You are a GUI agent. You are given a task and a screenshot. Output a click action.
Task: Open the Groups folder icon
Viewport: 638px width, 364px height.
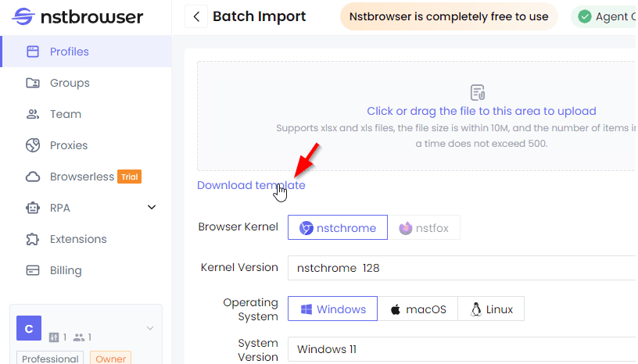[33, 83]
